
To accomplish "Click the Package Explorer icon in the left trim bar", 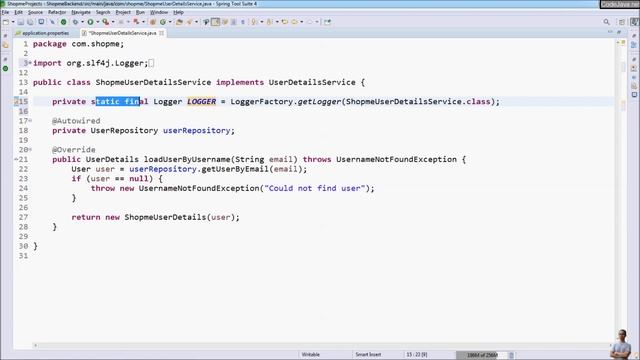I will 5,45.
